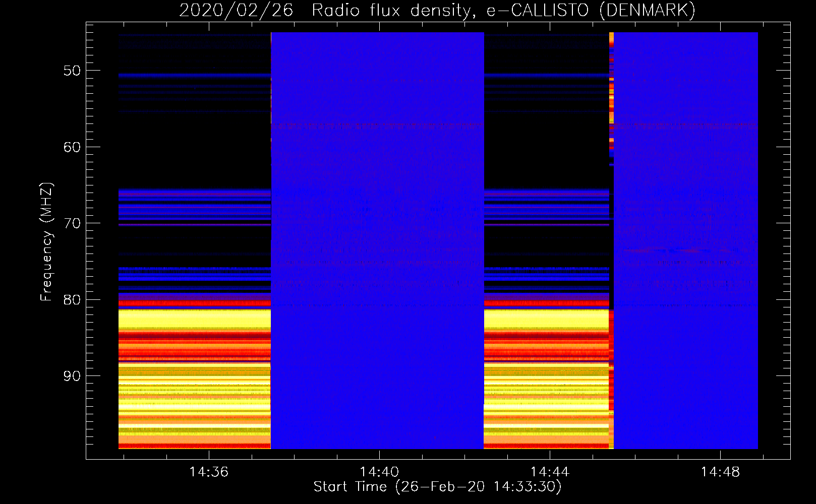Click the frequency tick label "80"
This screenshot has width=816, height=504.
tap(72, 300)
